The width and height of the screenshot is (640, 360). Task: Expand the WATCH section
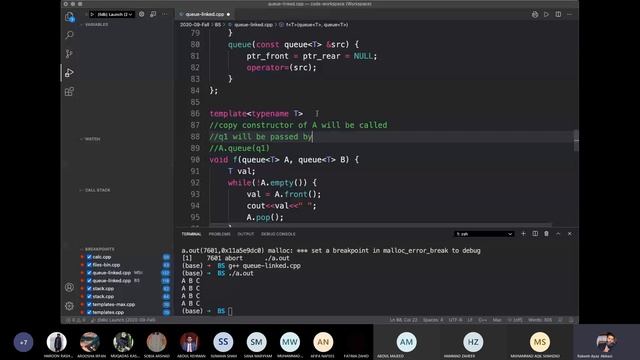click(90, 139)
